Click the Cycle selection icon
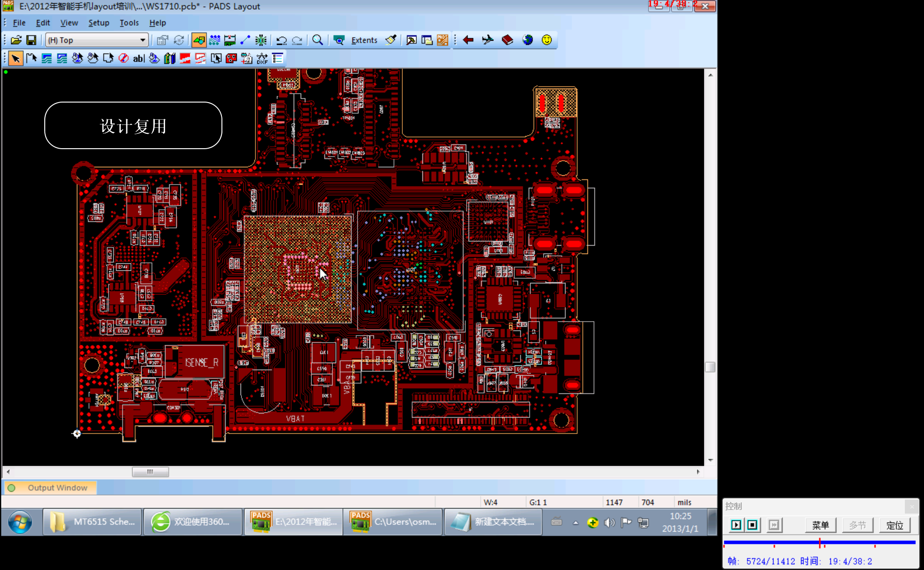 click(x=179, y=40)
